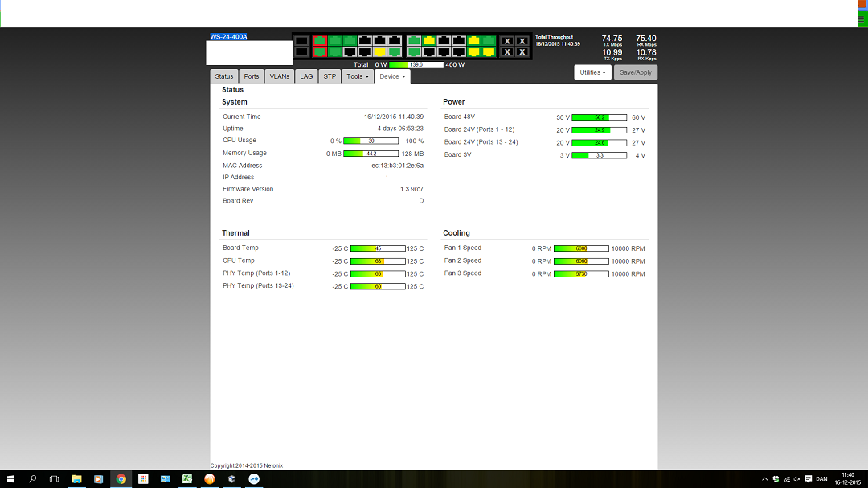Image resolution: width=868 pixels, height=488 pixels.
Task: Click the bottom-right SFP port marked X
Action: coord(522,52)
